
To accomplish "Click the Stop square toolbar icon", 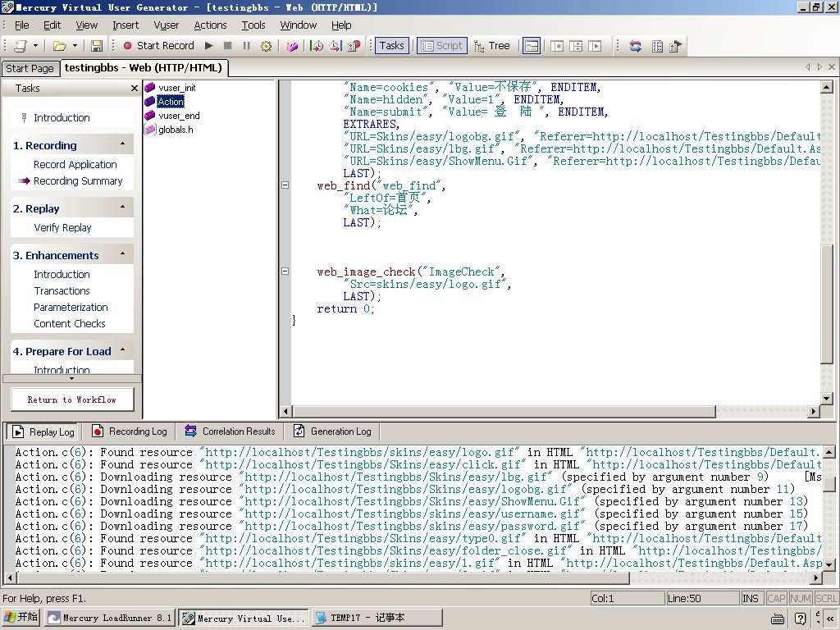I will pos(228,46).
